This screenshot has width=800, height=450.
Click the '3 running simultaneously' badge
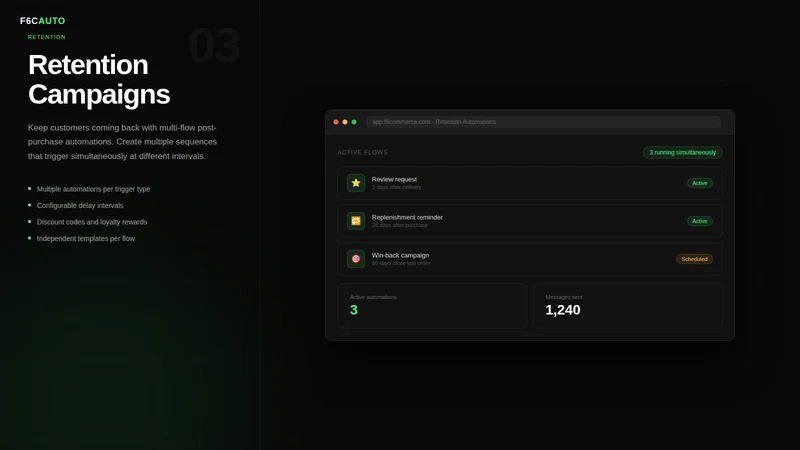pos(682,152)
